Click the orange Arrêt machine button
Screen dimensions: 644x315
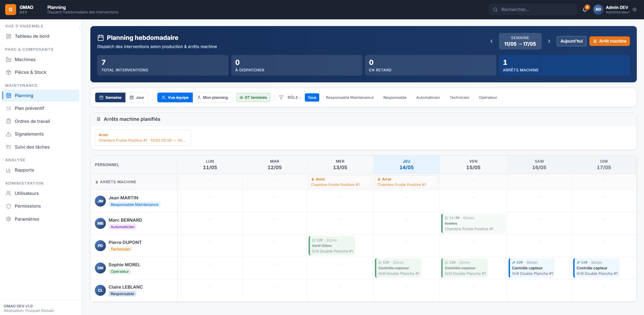pos(610,41)
